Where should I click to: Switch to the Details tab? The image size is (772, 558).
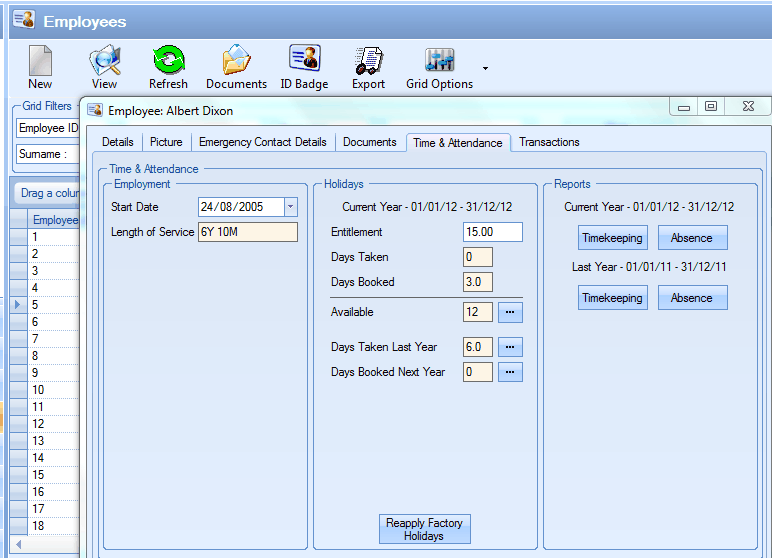tap(117, 142)
